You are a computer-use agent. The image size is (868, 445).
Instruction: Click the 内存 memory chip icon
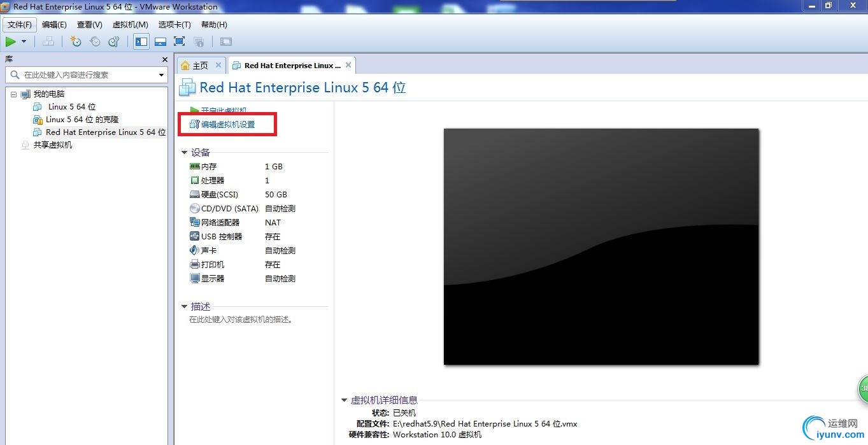click(195, 166)
